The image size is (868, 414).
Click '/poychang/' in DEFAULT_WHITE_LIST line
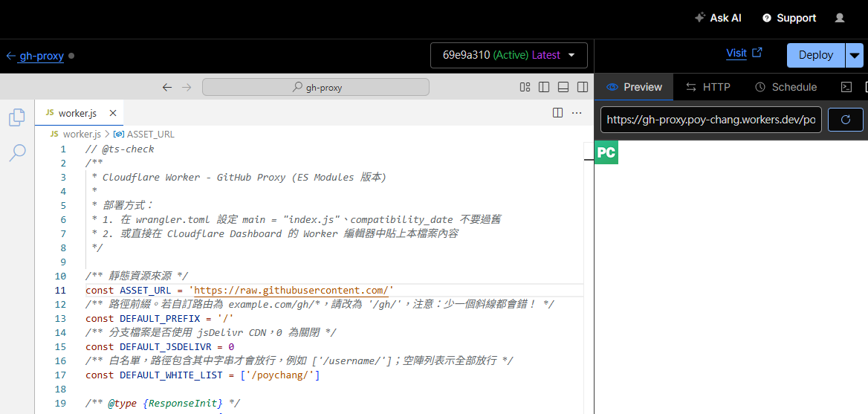[x=279, y=375]
